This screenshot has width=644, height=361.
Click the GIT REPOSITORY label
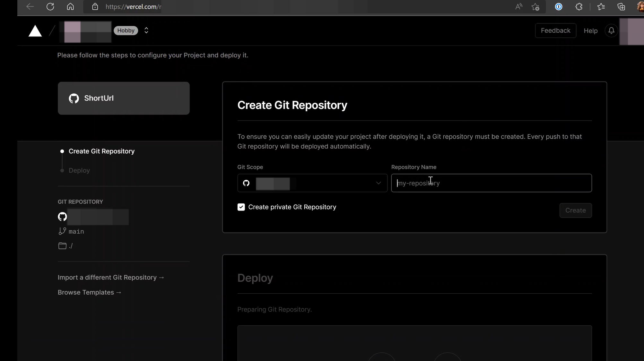(80, 202)
